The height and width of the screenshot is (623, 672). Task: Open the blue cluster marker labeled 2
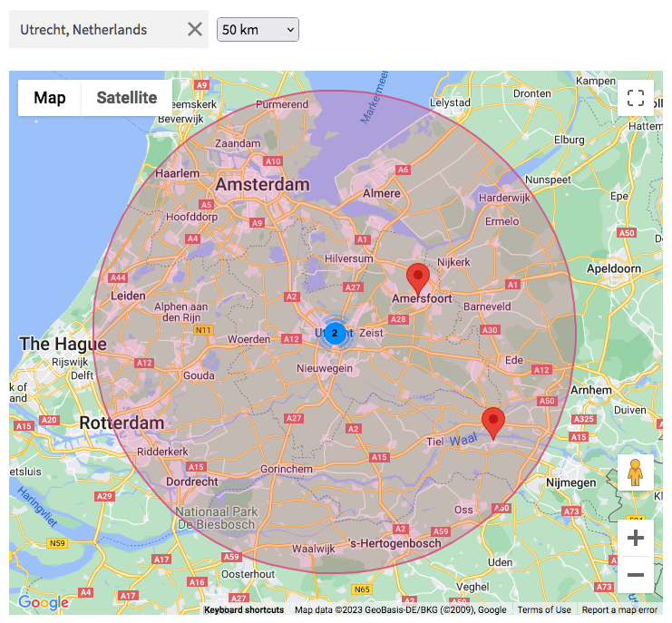coord(336,333)
